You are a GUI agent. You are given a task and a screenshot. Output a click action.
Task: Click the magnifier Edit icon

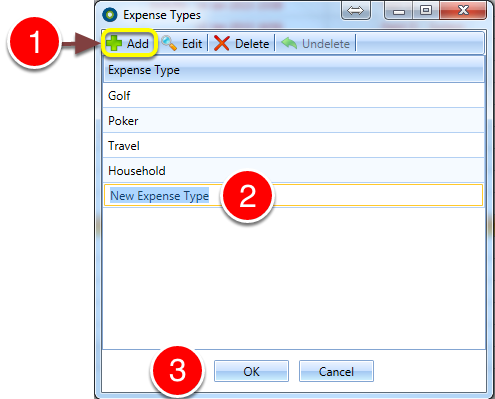169,43
